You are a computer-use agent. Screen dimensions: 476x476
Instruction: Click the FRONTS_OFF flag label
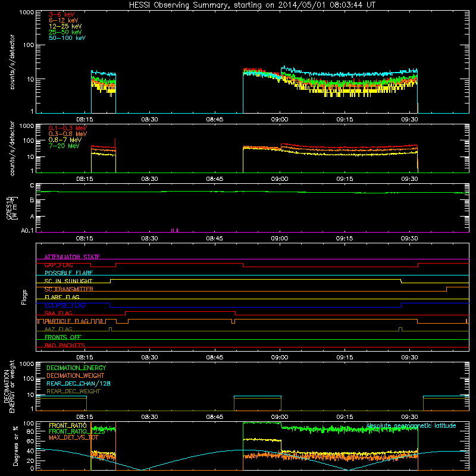[x=63, y=337]
